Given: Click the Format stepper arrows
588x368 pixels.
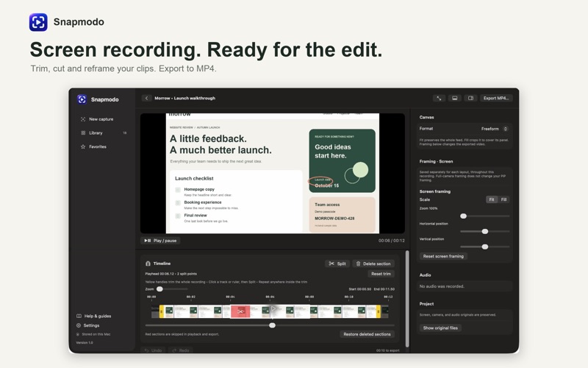Looking at the screenshot, I should point(506,129).
